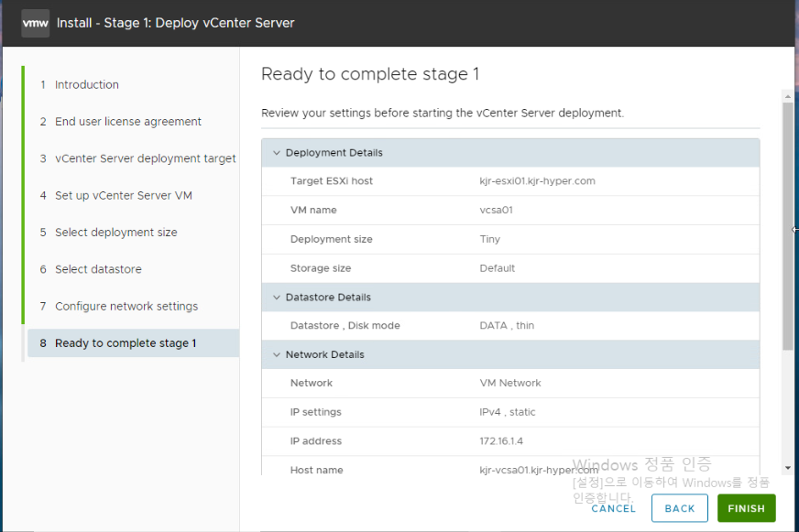Click the Ready to complete stage 1 heading
Viewport: 799px width, 532px height.
click(370, 74)
